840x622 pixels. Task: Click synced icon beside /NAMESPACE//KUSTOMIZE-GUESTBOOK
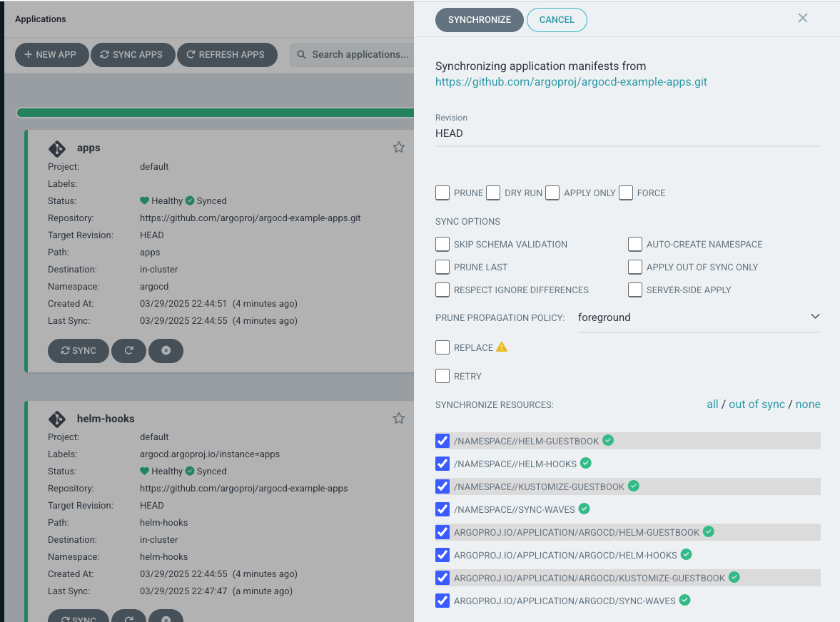coord(634,486)
